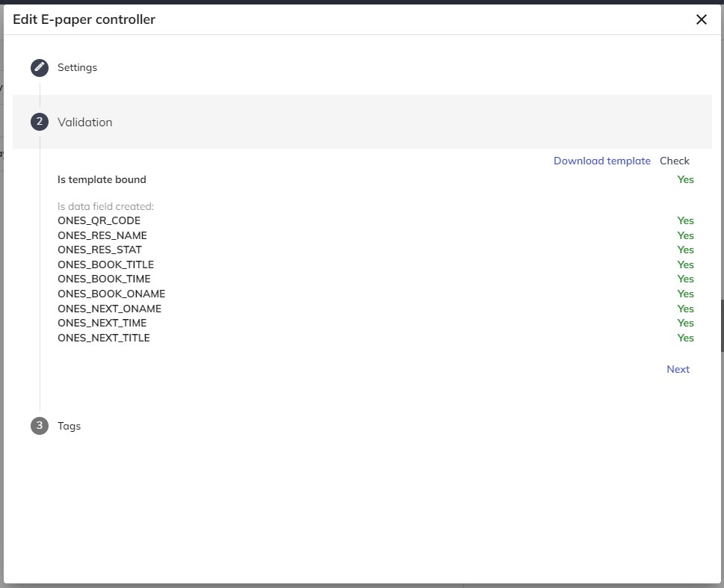Click the pencil icon for Settings step
The width and height of the screenshot is (724, 588).
40,68
